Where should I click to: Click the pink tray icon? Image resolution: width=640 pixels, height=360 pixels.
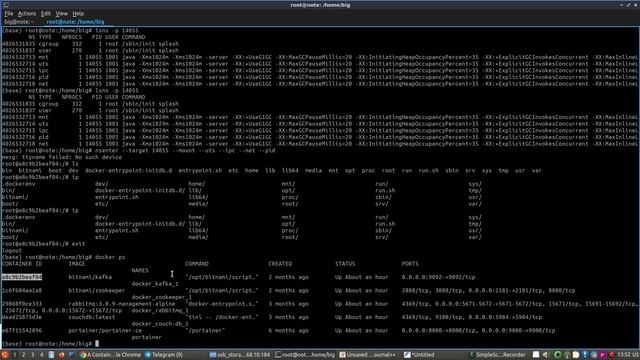(603, 355)
